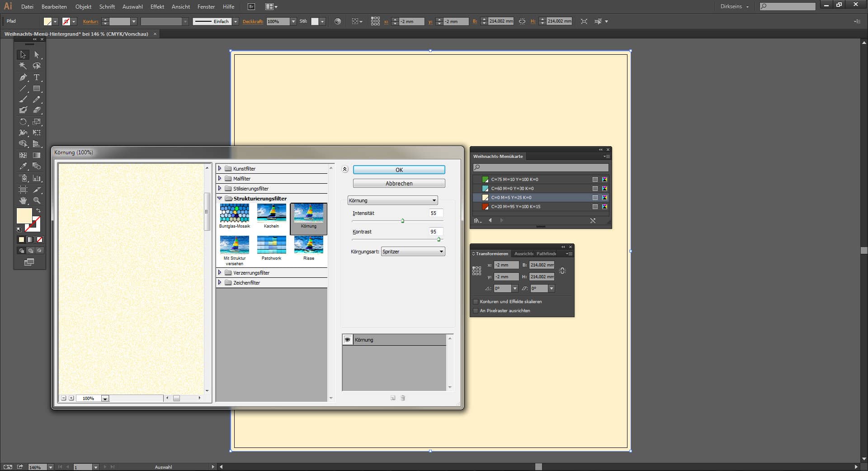Click the Direct Selection tool
868x471 pixels.
coord(37,55)
